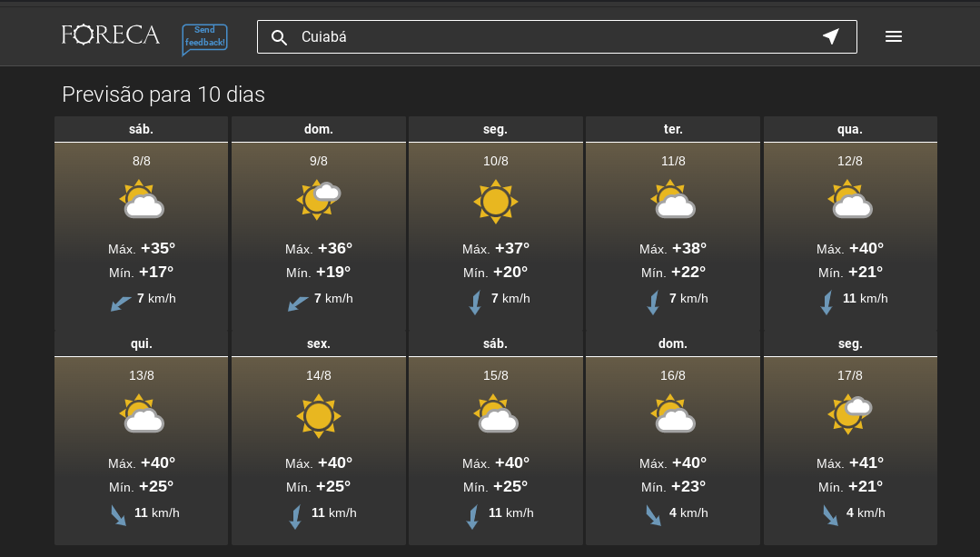Screen dimensions: 980x557
Task: Open the Send feedback speech bubble
Action: pyautogui.click(x=204, y=39)
